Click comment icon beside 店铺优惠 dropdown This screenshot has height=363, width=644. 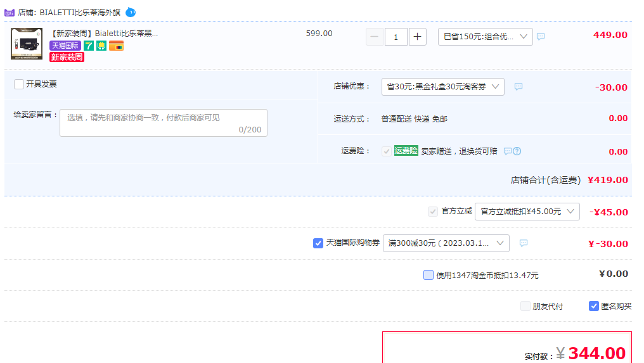[x=518, y=87]
